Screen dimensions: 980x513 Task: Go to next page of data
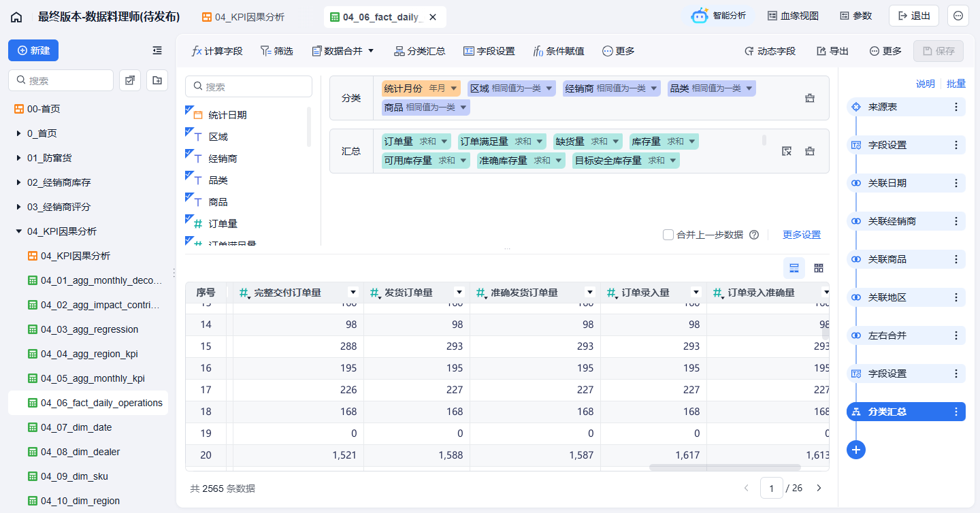coord(819,488)
